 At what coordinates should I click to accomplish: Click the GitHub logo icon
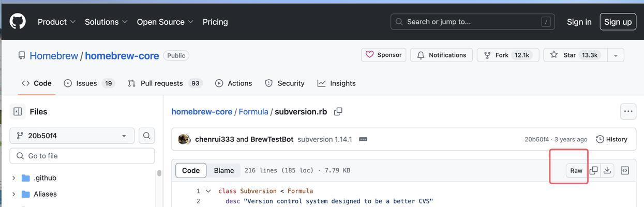click(x=18, y=21)
